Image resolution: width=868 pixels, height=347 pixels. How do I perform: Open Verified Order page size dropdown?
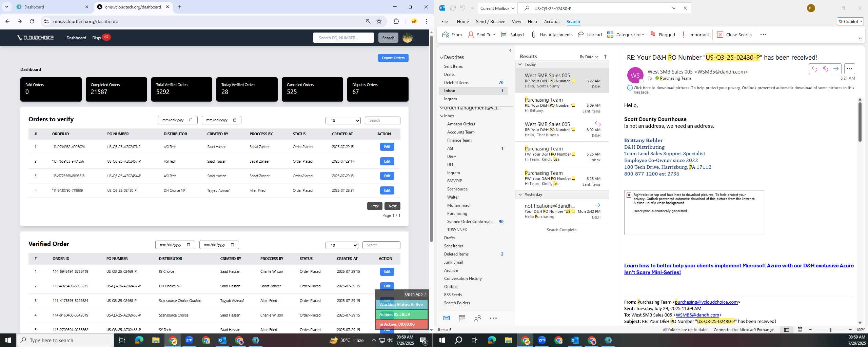click(342, 245)
